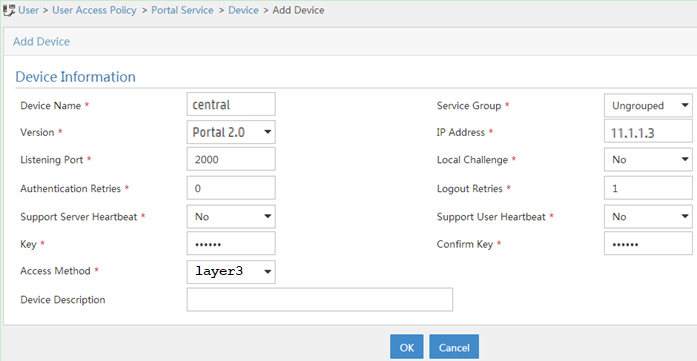Click the Confirm Key password field

[x=648, y=243]
